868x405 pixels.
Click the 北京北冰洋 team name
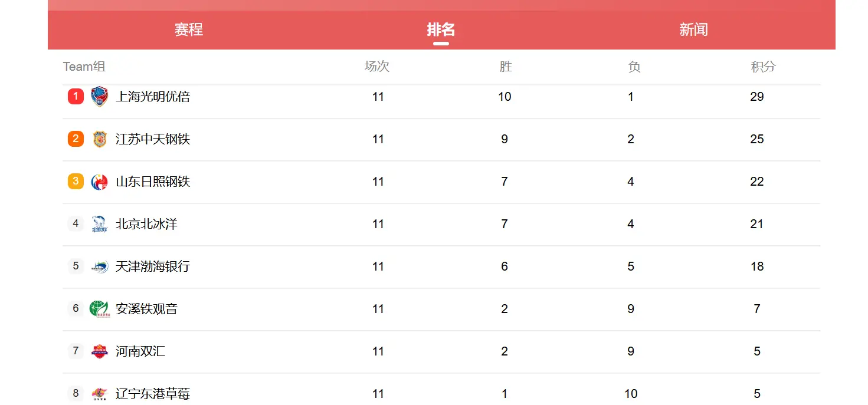(x=146, y=224)
